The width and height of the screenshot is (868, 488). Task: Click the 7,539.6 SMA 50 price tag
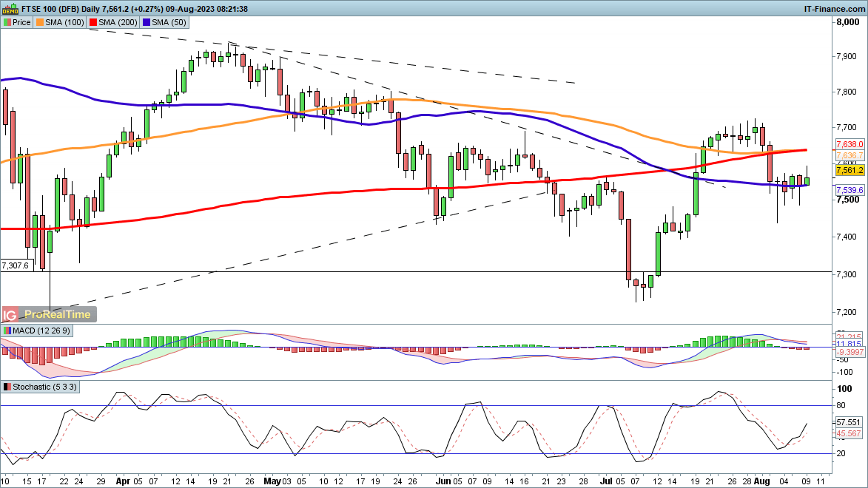pos(849,191)
